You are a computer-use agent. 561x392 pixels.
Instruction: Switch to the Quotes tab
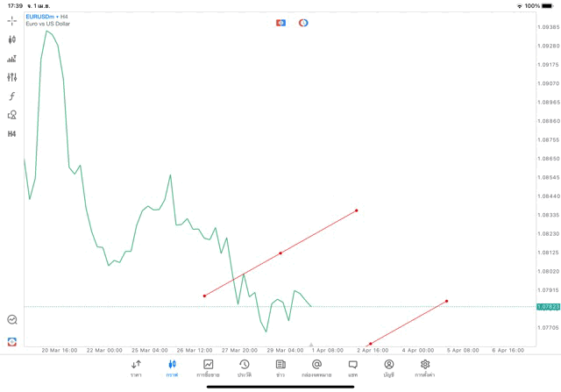(x=136, y=367)
